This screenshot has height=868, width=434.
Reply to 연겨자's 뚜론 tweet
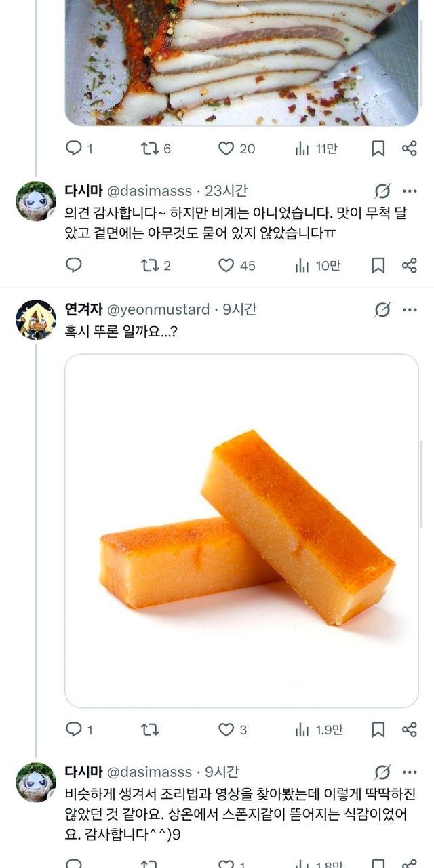pos(74,730)
